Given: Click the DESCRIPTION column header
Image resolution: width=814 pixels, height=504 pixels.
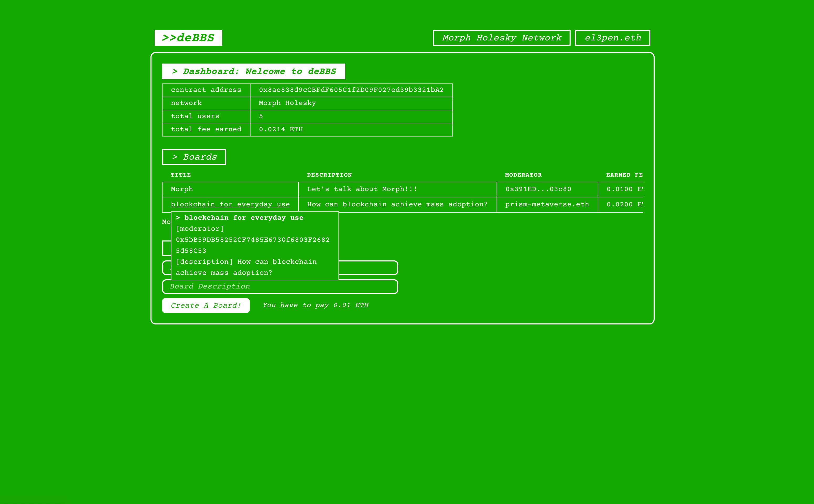Looking at the screenshot, I should [329, 175].
